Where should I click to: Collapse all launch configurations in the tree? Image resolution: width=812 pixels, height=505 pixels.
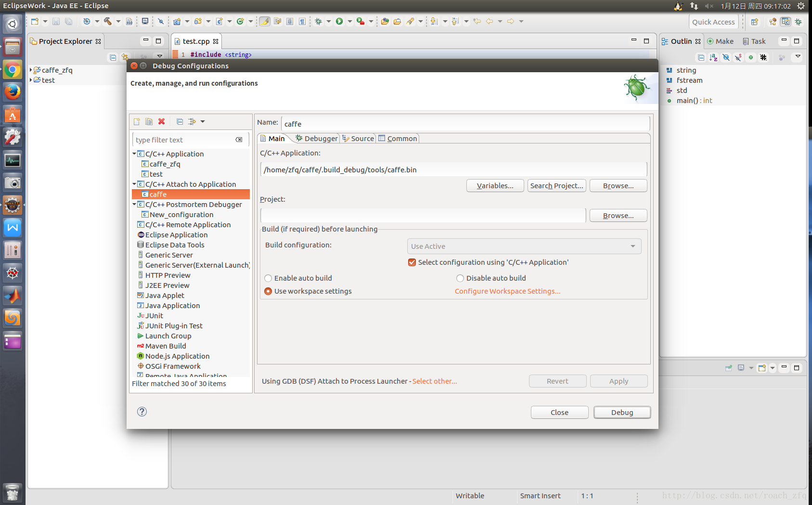[180, 122]
